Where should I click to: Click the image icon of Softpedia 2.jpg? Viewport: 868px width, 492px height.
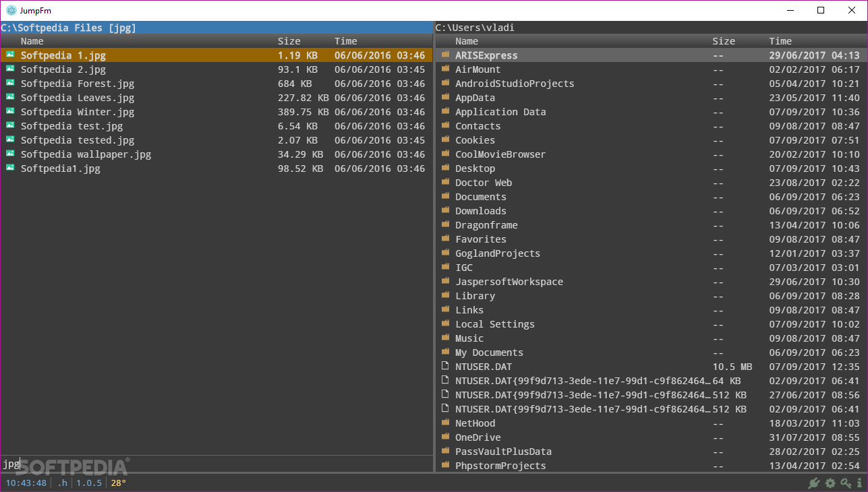(10, 69)
